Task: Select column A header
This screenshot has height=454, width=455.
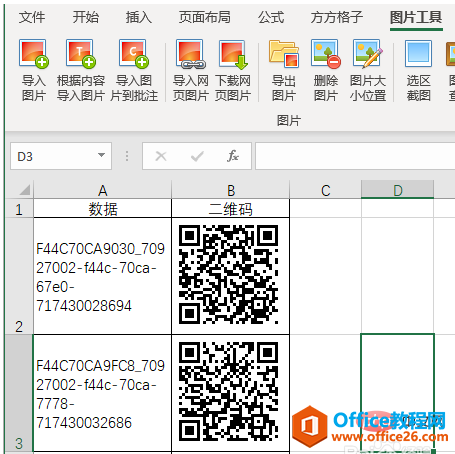Action: (102, 190)
